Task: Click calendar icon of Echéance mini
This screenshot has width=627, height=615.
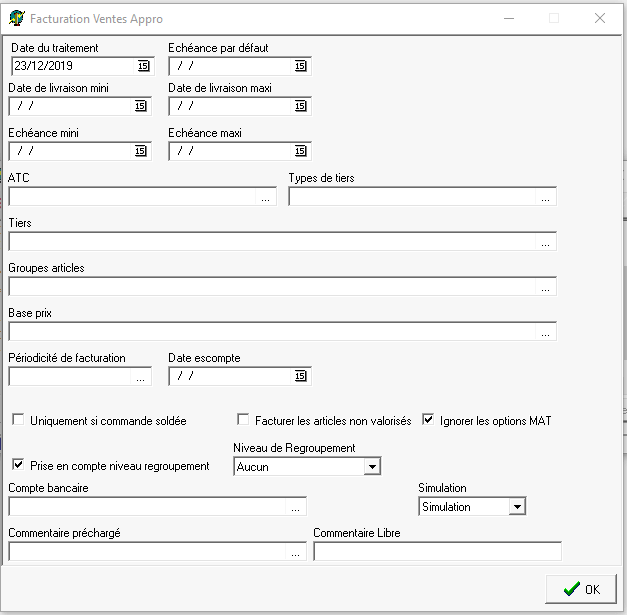Action: tap(140, 151)
